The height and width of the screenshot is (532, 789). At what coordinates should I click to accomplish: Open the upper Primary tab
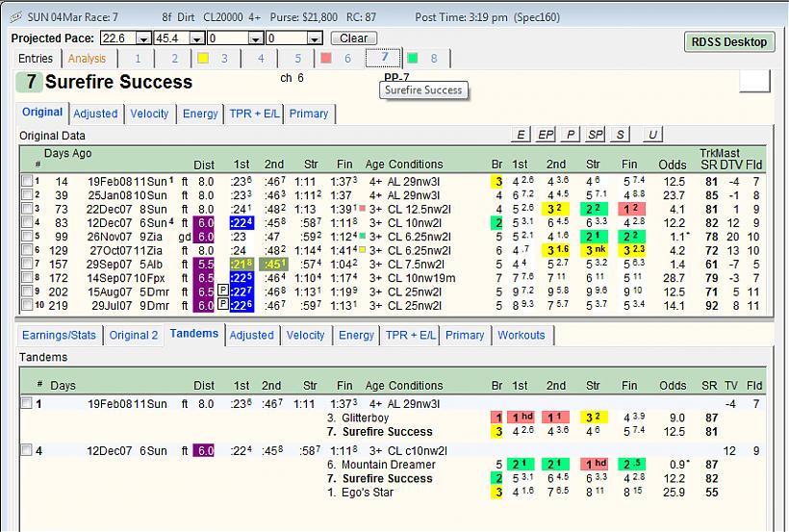pyautogui.click(x=309, y=114)
